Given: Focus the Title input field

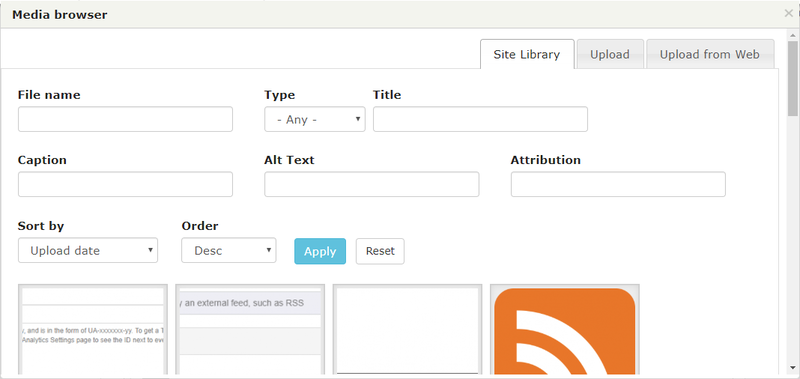Looking at the screenshot, I should point(480,119).
